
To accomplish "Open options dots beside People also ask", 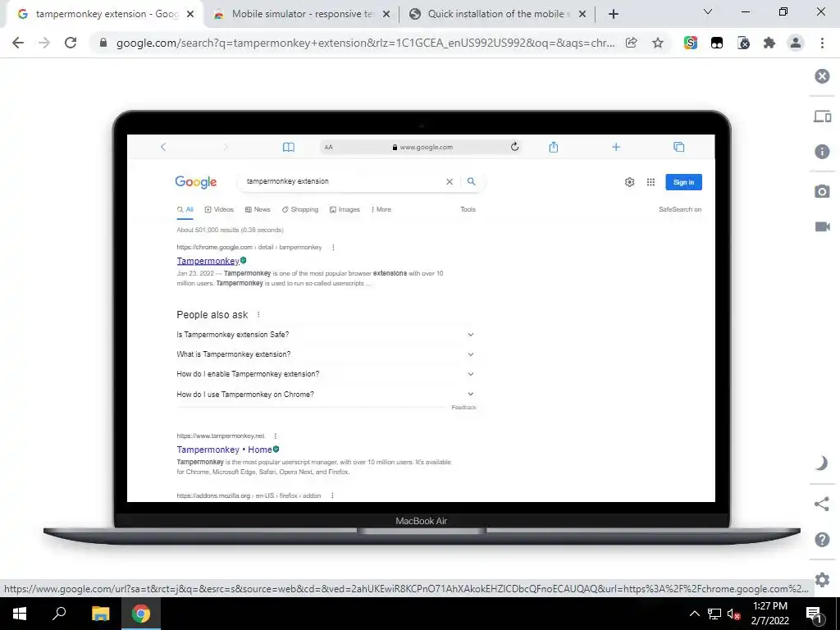I will (258, 314).
